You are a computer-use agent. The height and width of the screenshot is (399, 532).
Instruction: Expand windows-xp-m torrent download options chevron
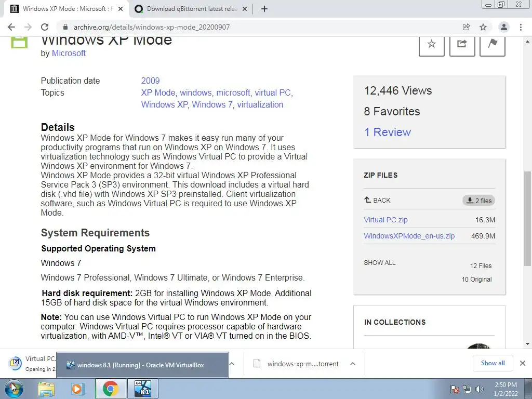click(x=353, y=364)
